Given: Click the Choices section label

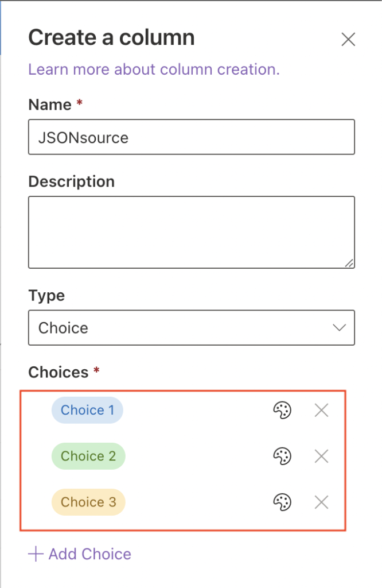Looking at the screenshot, I should click(59, 372).
